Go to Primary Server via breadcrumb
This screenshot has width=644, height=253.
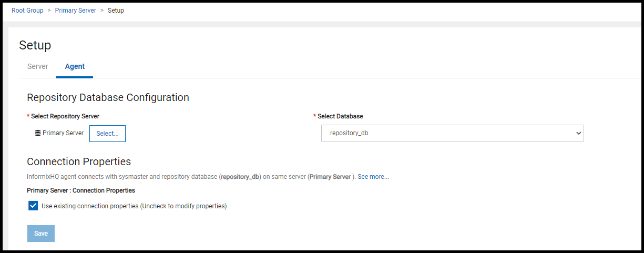pos(76,11)
